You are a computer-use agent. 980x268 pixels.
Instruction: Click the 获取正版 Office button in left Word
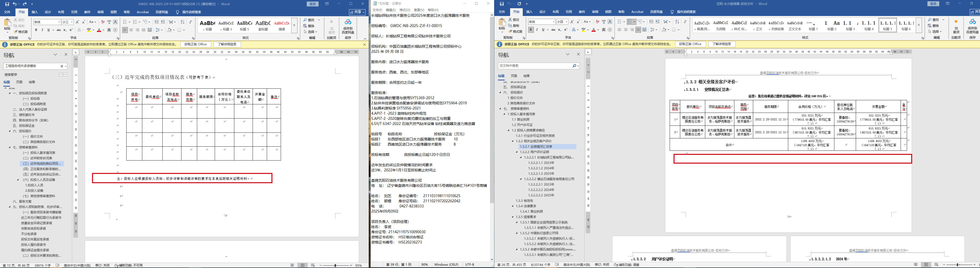click(196, 45)
